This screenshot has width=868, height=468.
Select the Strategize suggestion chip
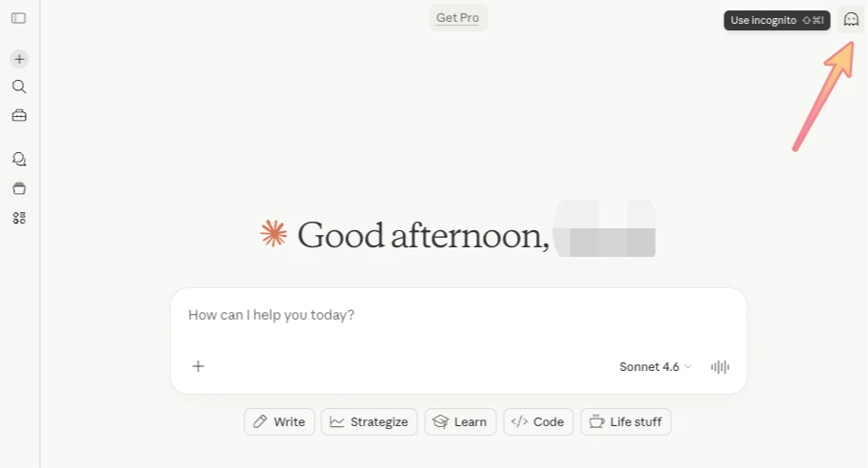click(369, 422)
